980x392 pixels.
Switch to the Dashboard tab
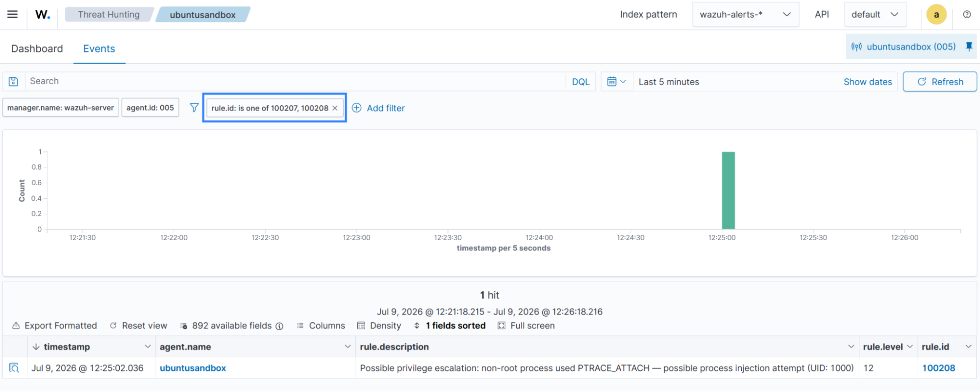37,49
